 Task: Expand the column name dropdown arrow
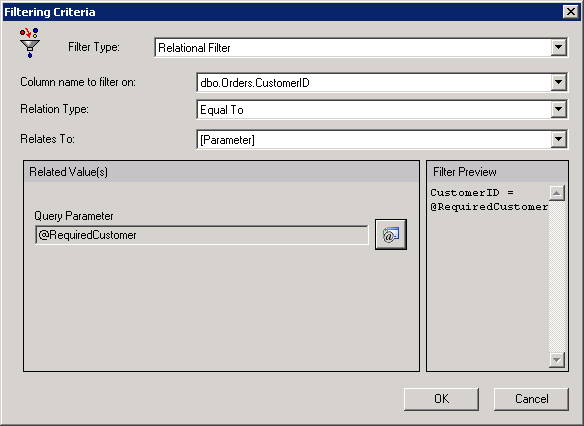558,82
